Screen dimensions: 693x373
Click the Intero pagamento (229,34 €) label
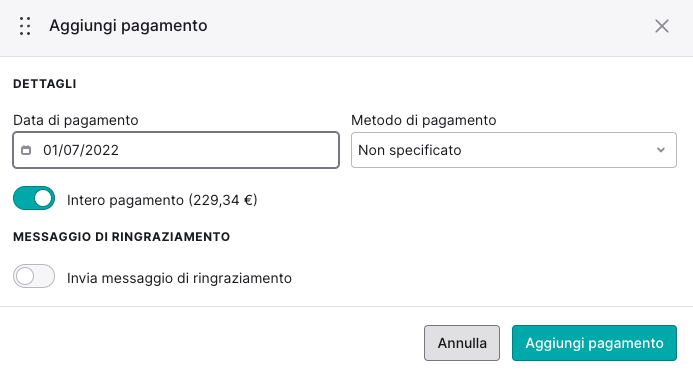162,200
